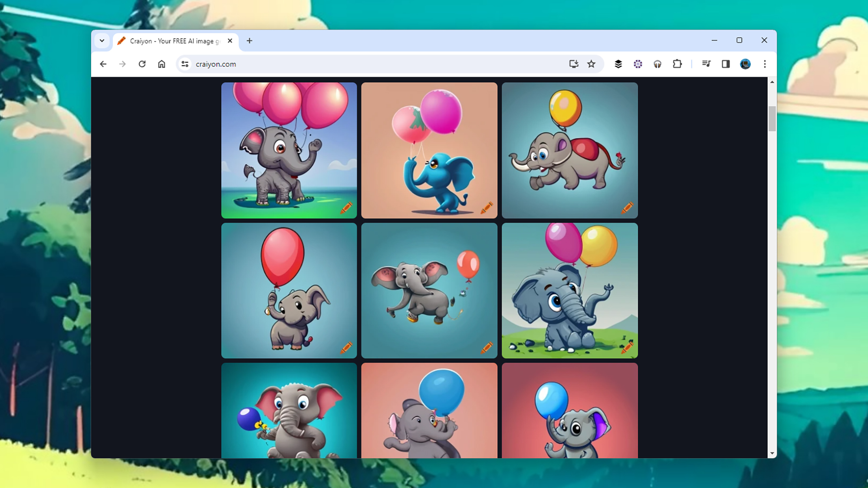868x488 pixels.
Task: Reload the Craiyon page
Action: click(x=142, y=64)
